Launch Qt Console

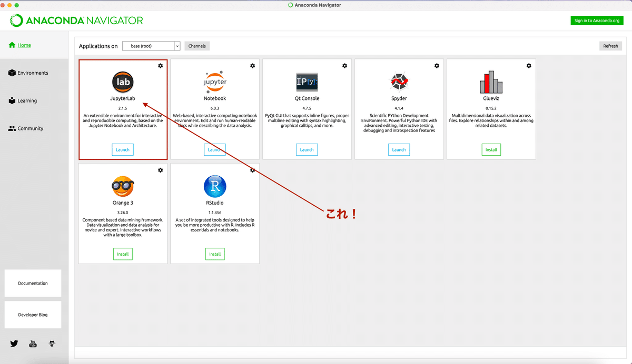307,150
